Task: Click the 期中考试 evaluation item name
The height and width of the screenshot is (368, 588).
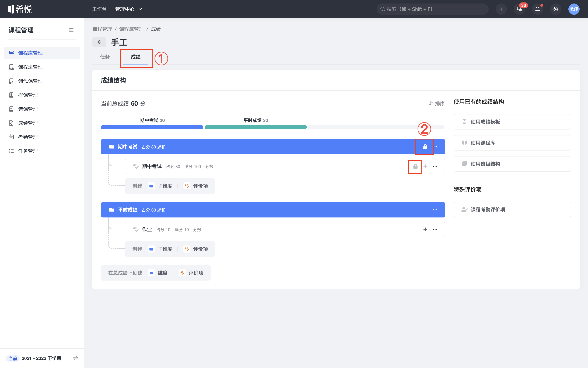Action: coord(152,166)
